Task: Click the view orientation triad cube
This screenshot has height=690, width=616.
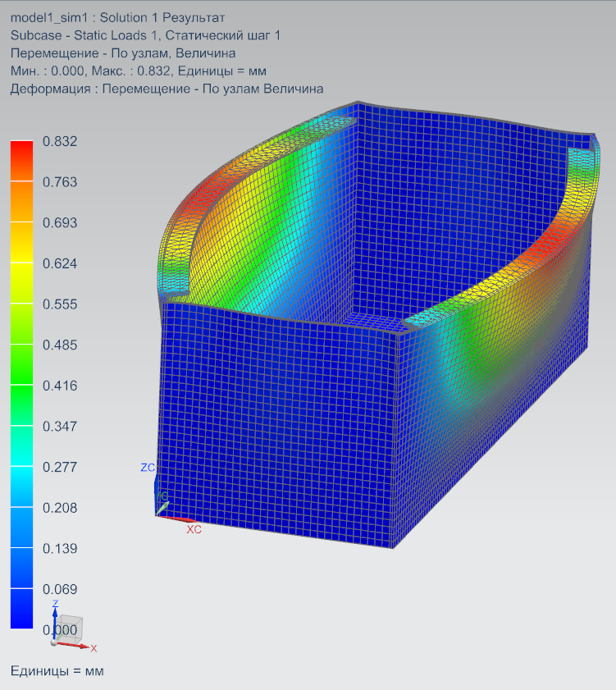Action: (x=70, y=629)
